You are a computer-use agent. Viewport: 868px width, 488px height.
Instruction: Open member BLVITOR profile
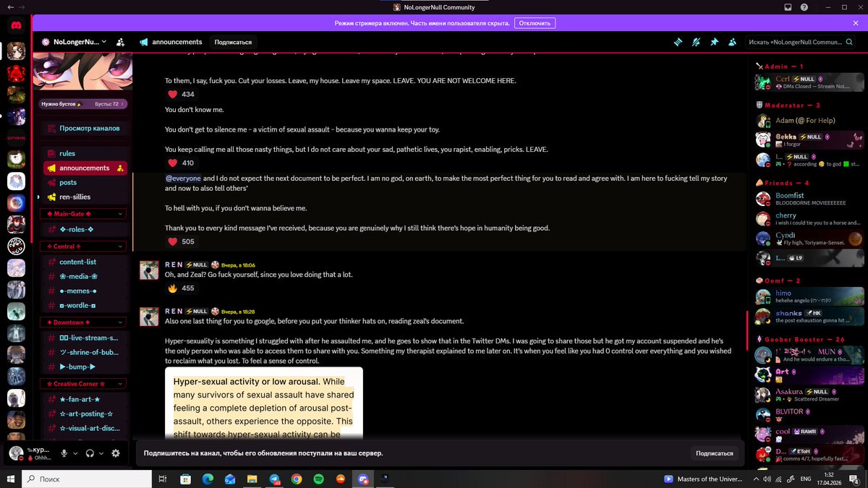808,414
